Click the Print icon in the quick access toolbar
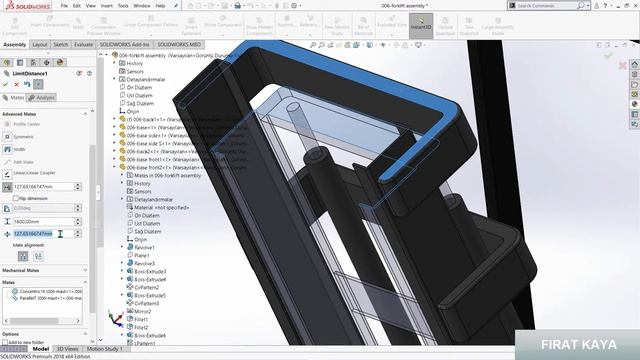 pyautogui.click(x=238, y=6)
